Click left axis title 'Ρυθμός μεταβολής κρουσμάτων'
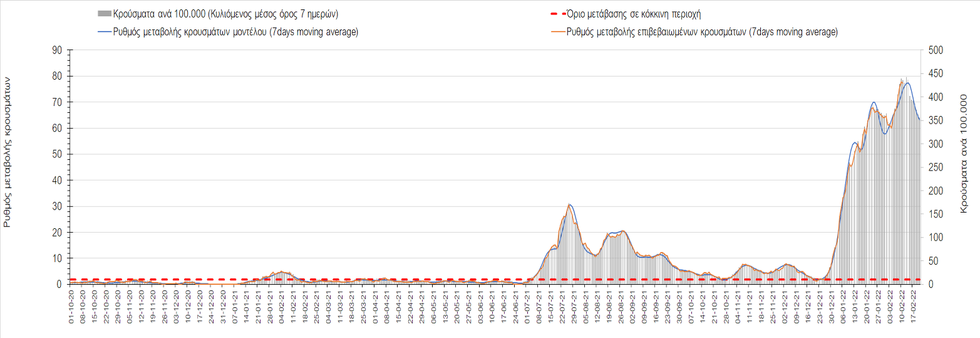This screenshot has width=980, height=338. tap(8, 152)
